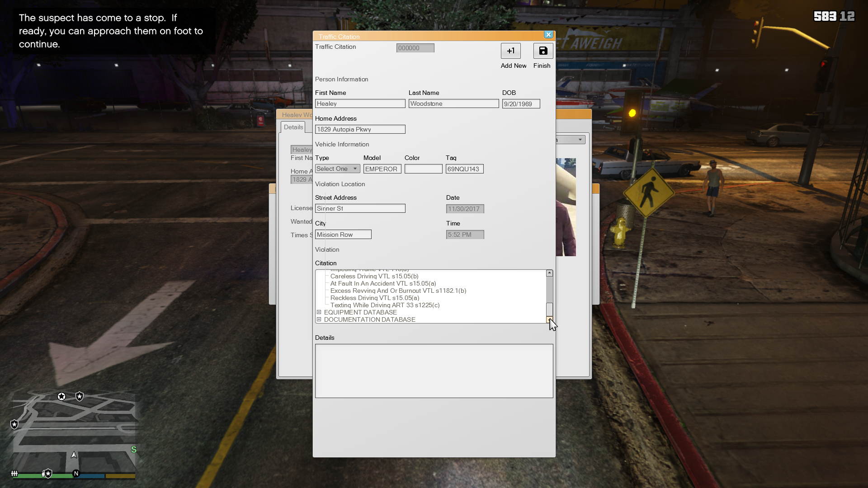Screen dimensions: 868x488
Task: Switch to the Details tab behind
Action: (293, 127)
